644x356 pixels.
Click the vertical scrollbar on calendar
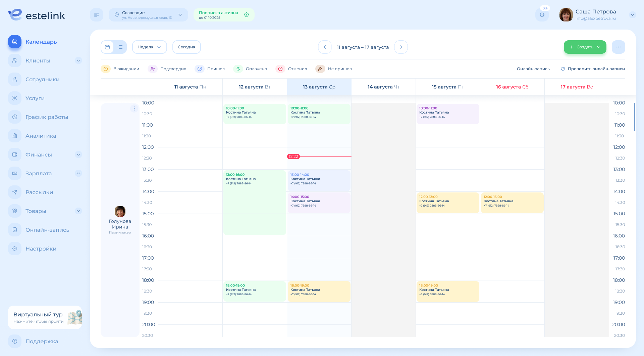(634, 117)
